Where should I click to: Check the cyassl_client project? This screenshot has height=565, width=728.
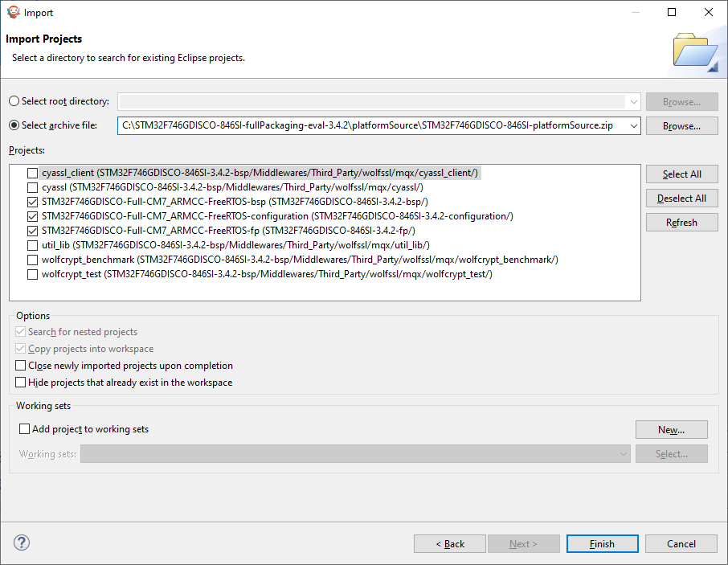(31, 173)
